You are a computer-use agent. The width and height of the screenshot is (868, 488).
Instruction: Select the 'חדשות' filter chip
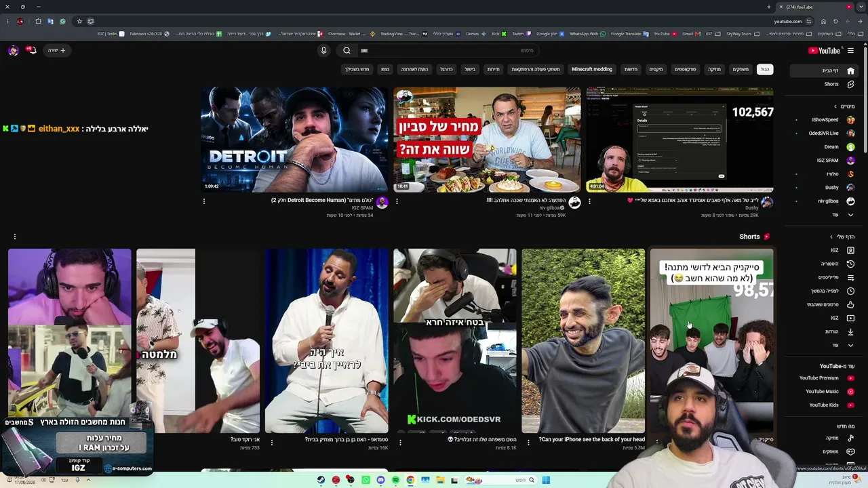tap(631, 69)
